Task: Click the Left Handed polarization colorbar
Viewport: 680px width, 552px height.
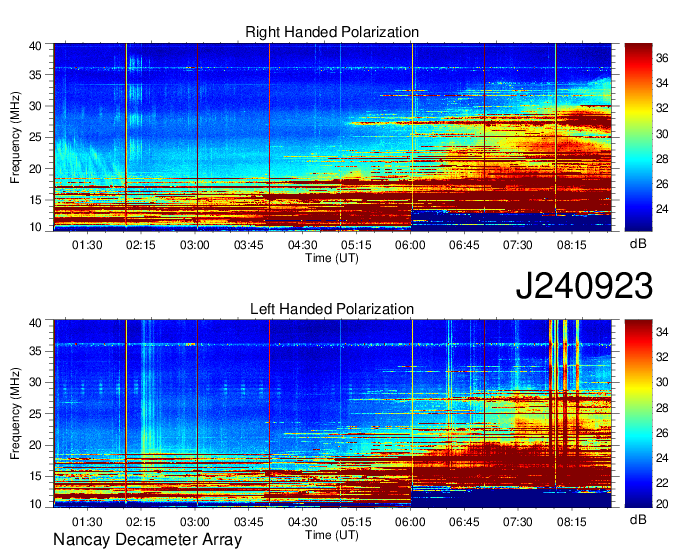Action: click(x=638, y=414)
